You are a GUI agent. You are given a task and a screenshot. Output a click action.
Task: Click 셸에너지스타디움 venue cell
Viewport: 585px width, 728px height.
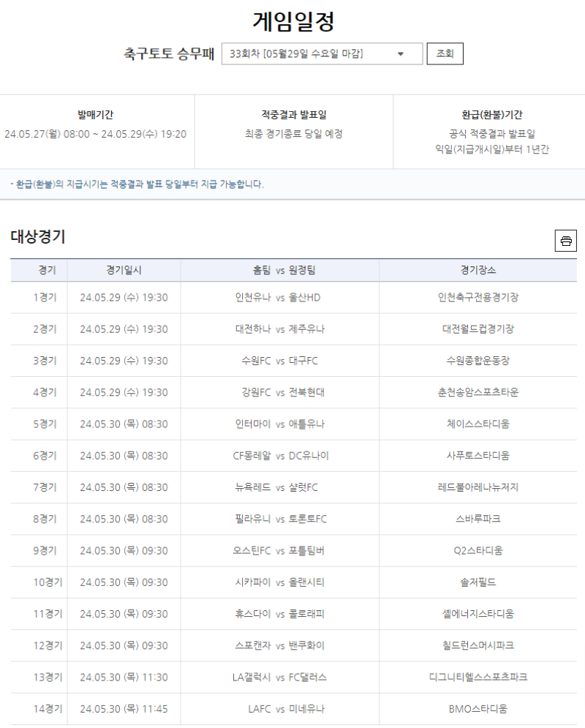point(478,614)
